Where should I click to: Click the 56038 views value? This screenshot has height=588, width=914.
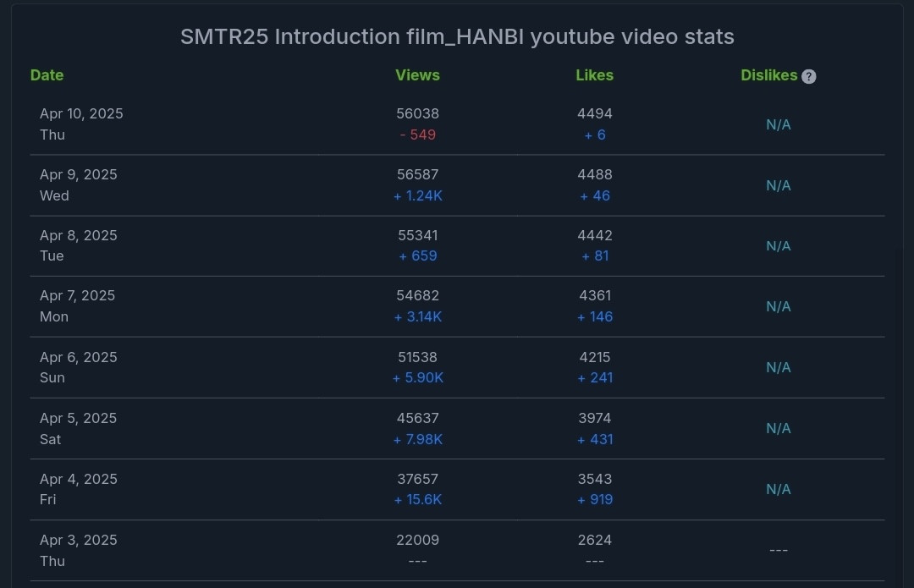417,113
